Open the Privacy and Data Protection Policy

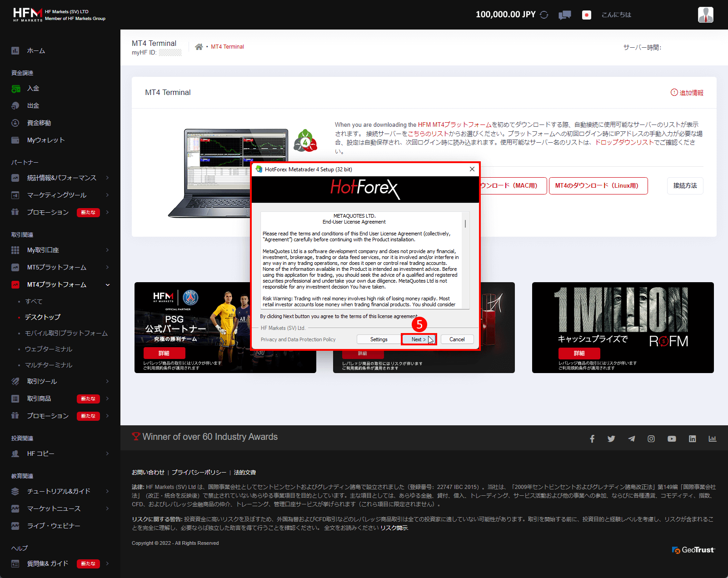click(298, 339)
